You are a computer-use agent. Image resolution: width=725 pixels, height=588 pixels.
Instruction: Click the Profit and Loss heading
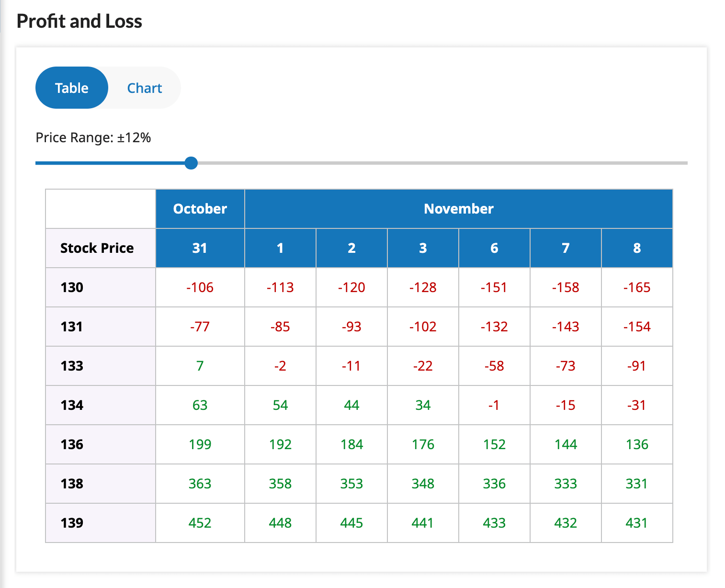click(79, 21)
